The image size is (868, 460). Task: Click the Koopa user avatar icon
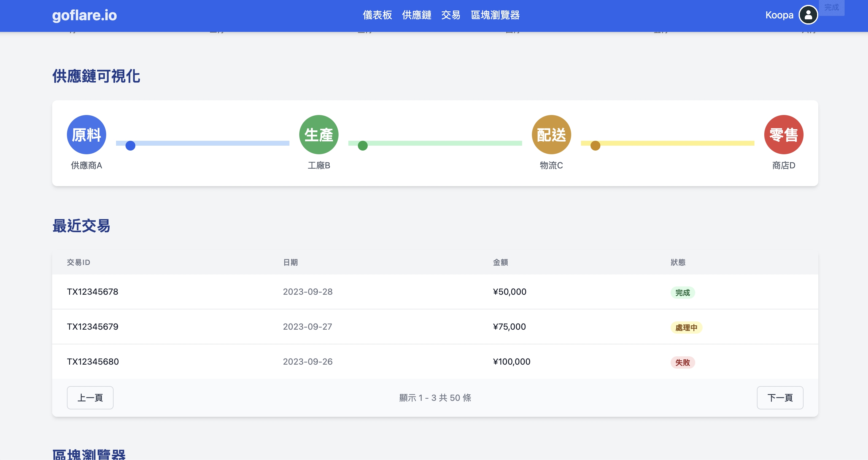pyautogui.click(x=808, y=15)
